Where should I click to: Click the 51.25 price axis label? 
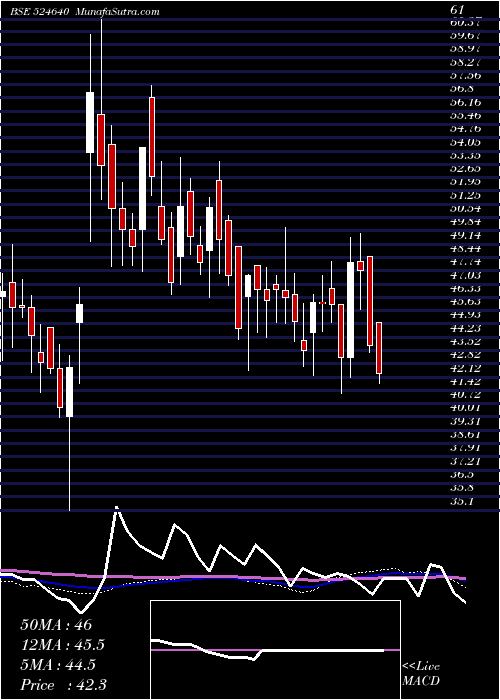pos(466,195)
